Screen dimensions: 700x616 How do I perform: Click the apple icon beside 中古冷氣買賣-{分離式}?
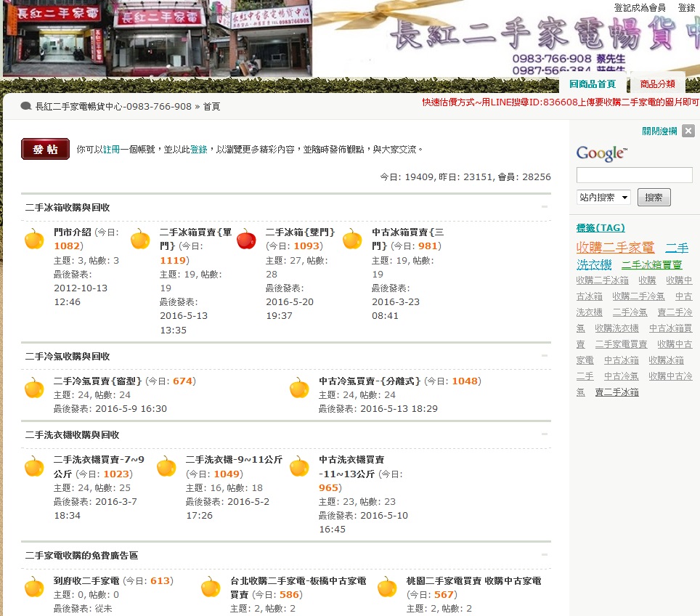pyautogui.click(x=299, y=387)
